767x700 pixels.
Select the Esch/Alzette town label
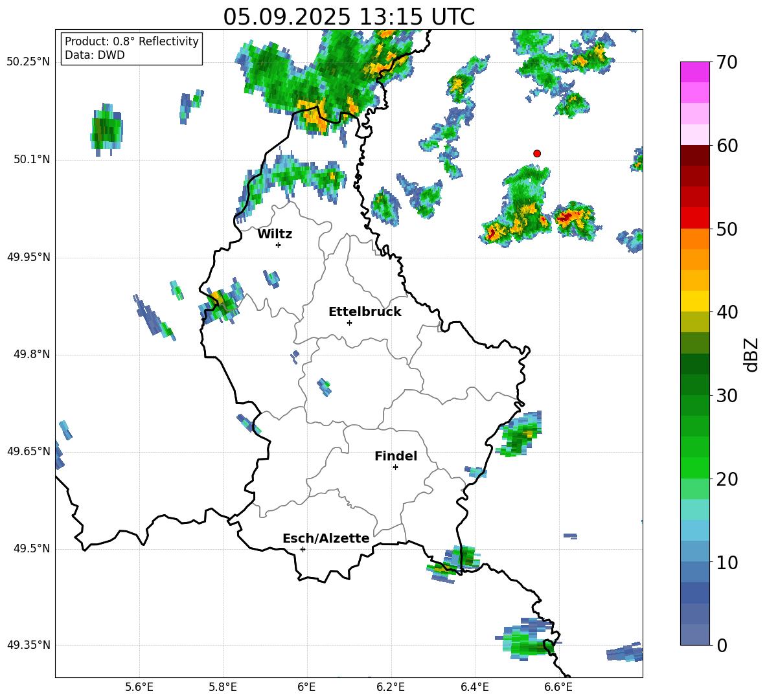pos(325,539)
